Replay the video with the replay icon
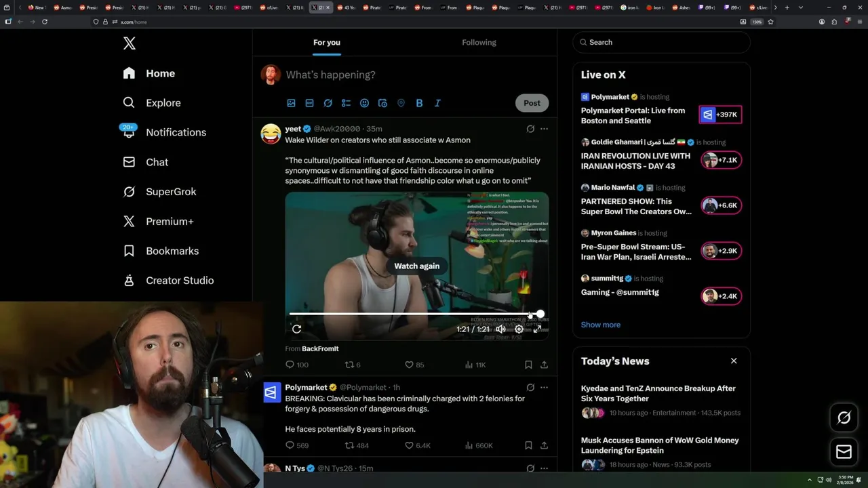The image size is (868, 488). (x=296, y=329)
